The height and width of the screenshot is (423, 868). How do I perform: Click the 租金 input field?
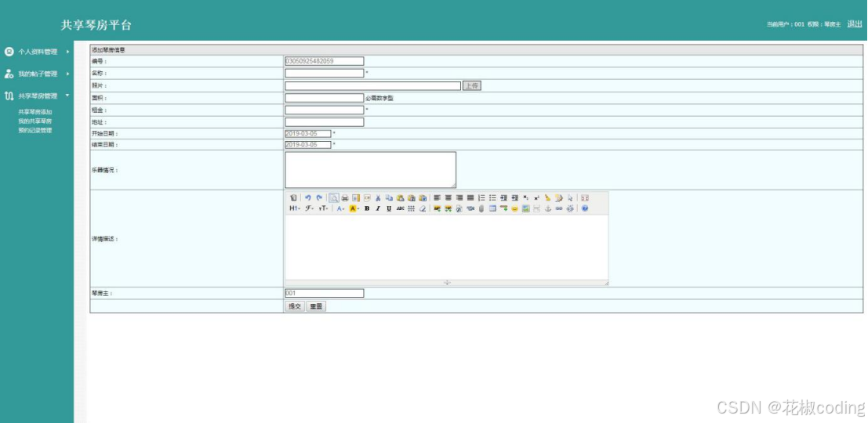click(x=325, y=110)
